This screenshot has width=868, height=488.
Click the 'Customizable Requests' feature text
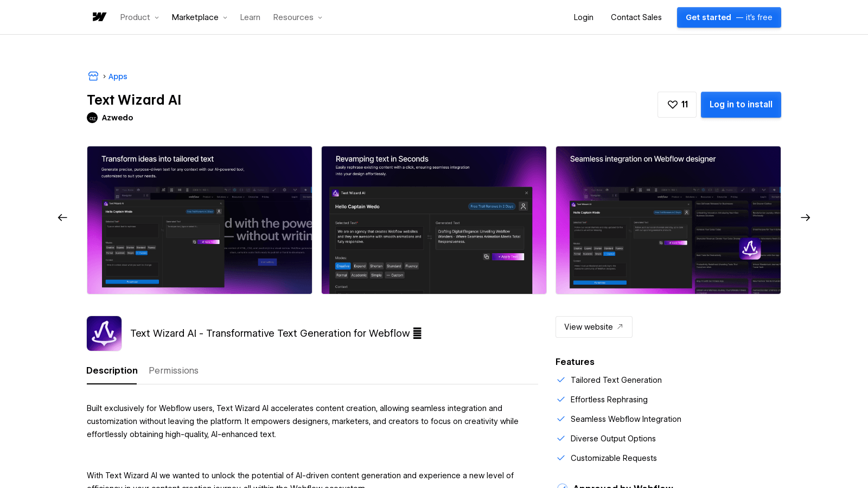614,458
